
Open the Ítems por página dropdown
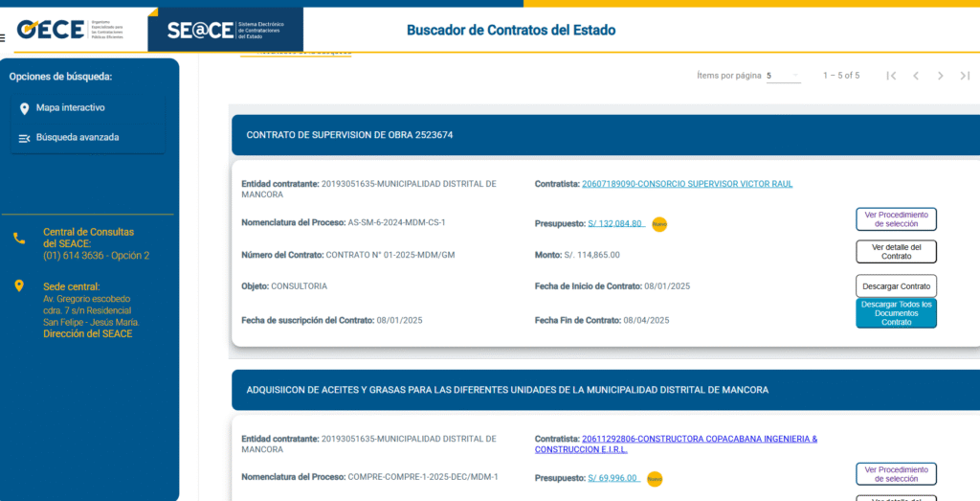(x=783, y=76)
